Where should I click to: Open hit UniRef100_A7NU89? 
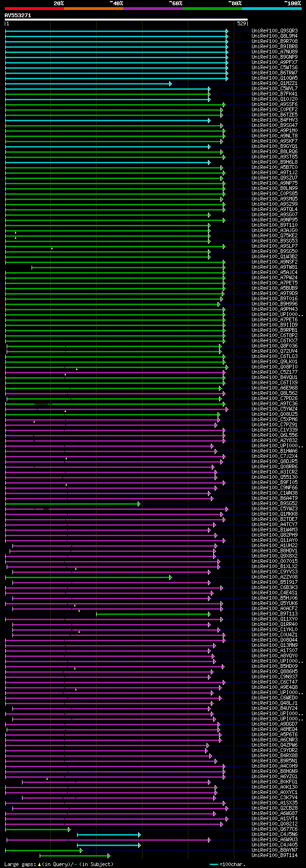[274, 52]
